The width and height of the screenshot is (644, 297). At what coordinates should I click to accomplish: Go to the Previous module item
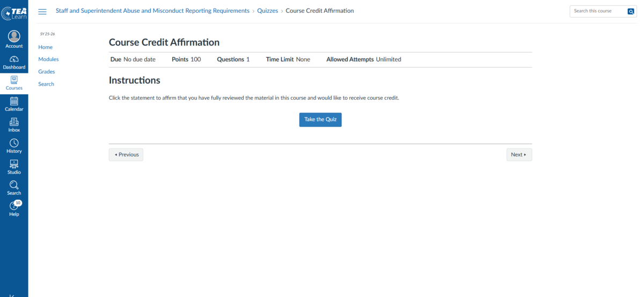(x=126, y=154)
